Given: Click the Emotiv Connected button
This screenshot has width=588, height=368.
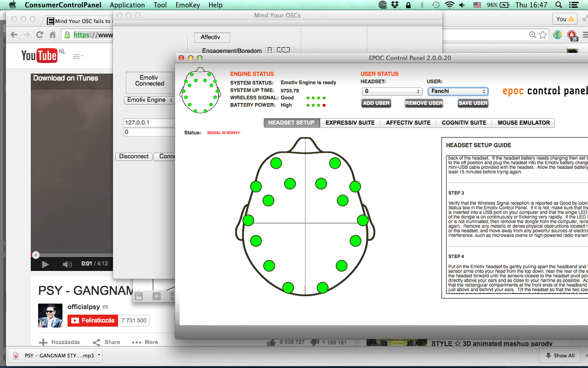Looking at the screenshot, I should (x=149, y=83).
